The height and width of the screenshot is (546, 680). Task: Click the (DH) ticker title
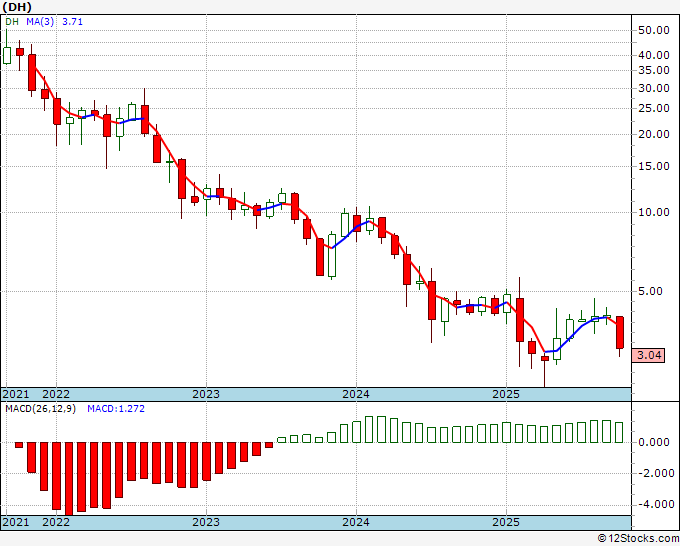pyautogui.click(x=17, y=7)
